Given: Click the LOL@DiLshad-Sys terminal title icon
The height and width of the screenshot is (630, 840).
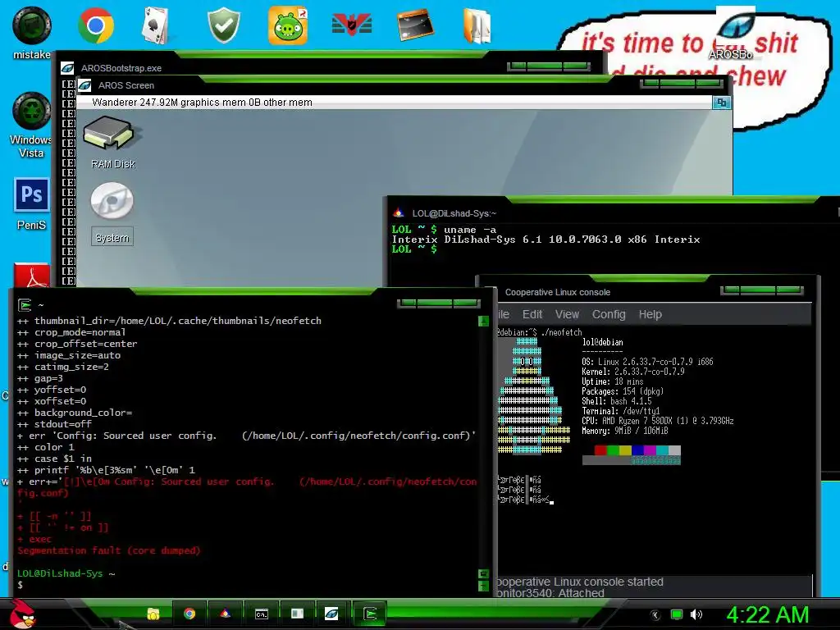Looking at the screenshot, I should [x=398, y=213].
